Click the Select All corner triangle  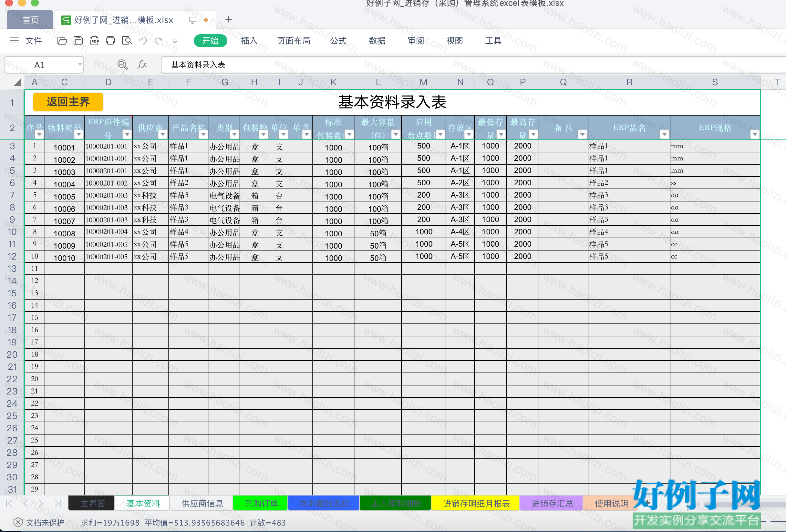[x=17, y=82]
